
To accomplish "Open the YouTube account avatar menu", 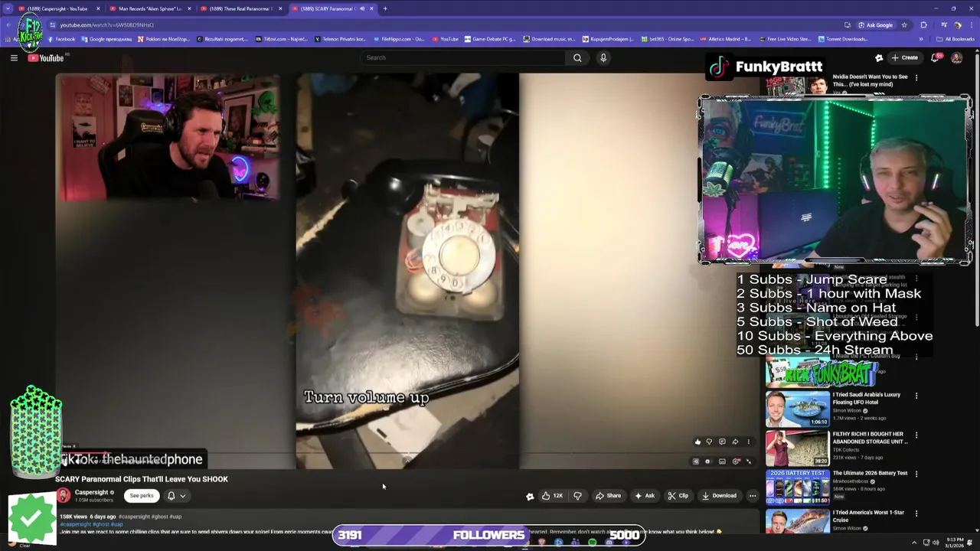I will pos(956,57).
